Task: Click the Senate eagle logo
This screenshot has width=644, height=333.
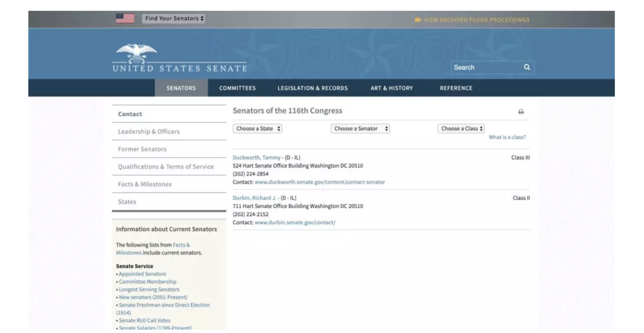Action: tap(136, 54)
